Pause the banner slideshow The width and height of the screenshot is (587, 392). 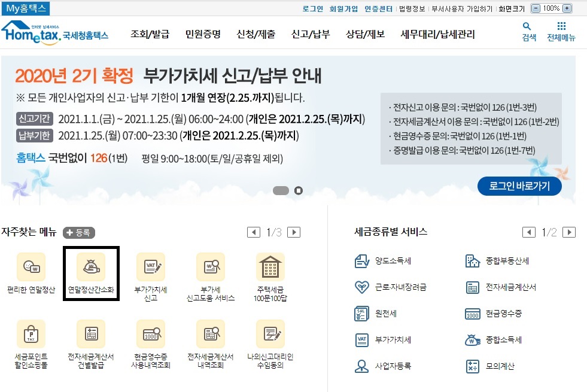point(299,190)
